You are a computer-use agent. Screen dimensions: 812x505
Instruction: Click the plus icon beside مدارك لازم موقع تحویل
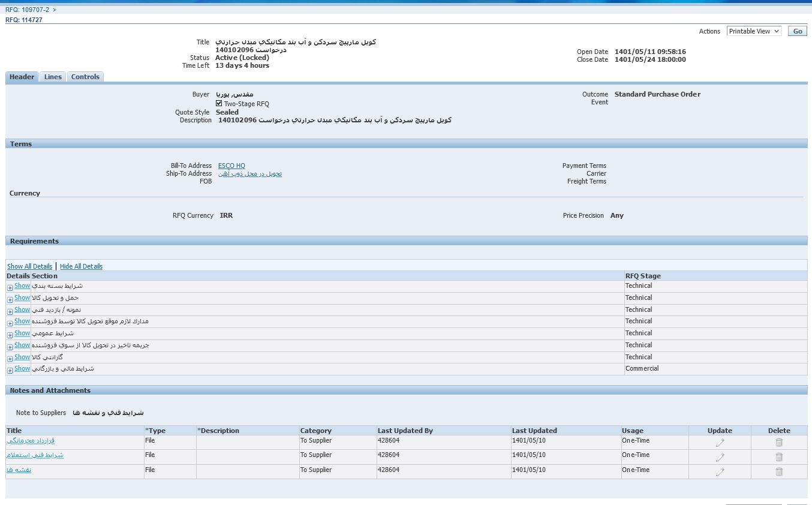[10, 323]
